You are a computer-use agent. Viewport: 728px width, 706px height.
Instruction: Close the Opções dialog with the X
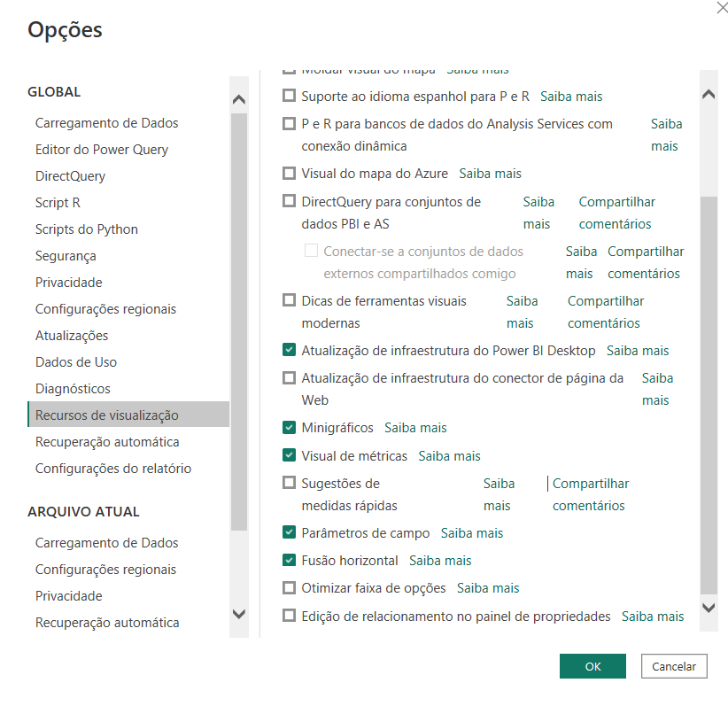point(723,7)
